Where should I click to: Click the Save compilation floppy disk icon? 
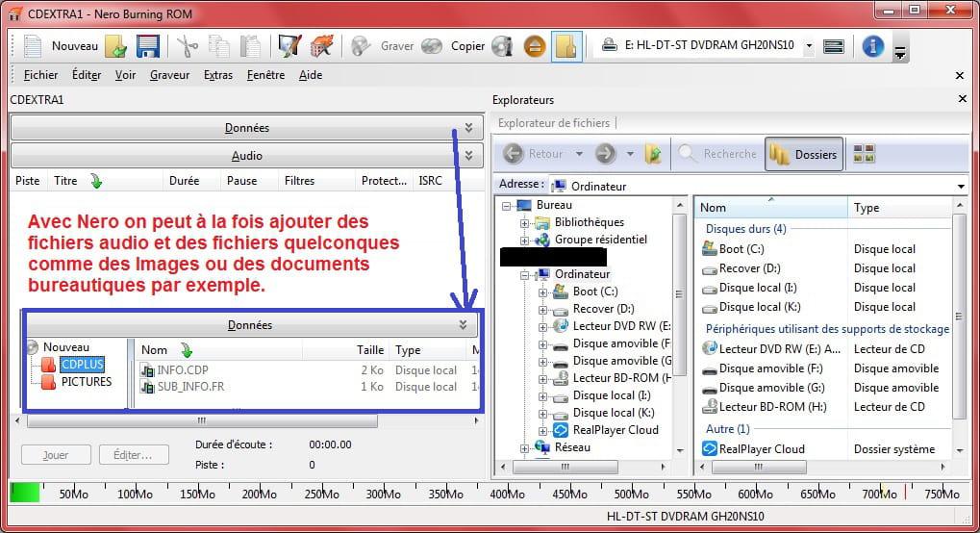[x=147, y=46]
